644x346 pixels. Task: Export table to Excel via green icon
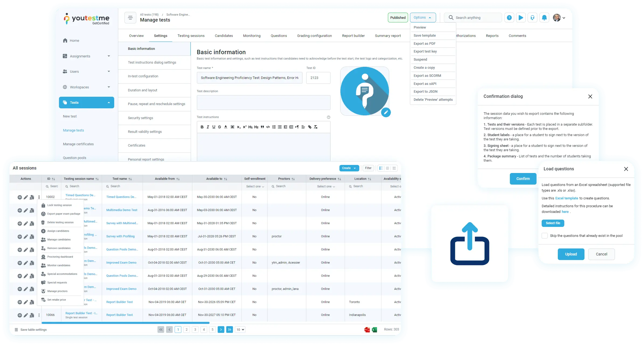point(374,330)
